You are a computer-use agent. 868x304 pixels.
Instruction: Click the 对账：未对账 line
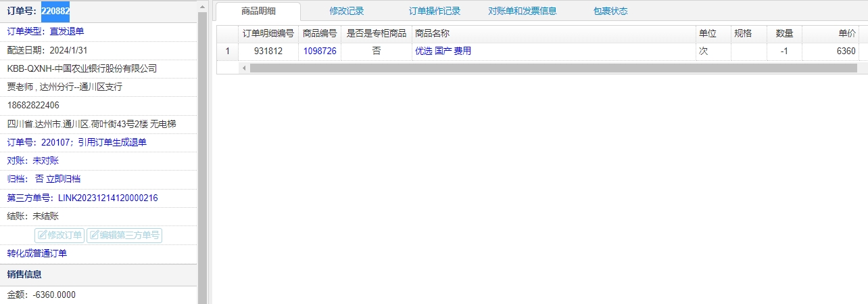[32, 160]
